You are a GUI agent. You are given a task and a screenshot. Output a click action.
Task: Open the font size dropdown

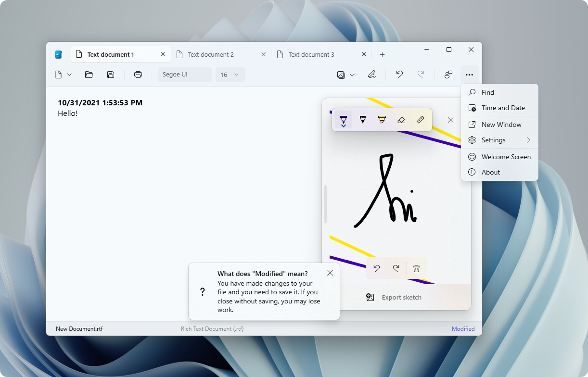pyautogui.click(x=236, y=75)
